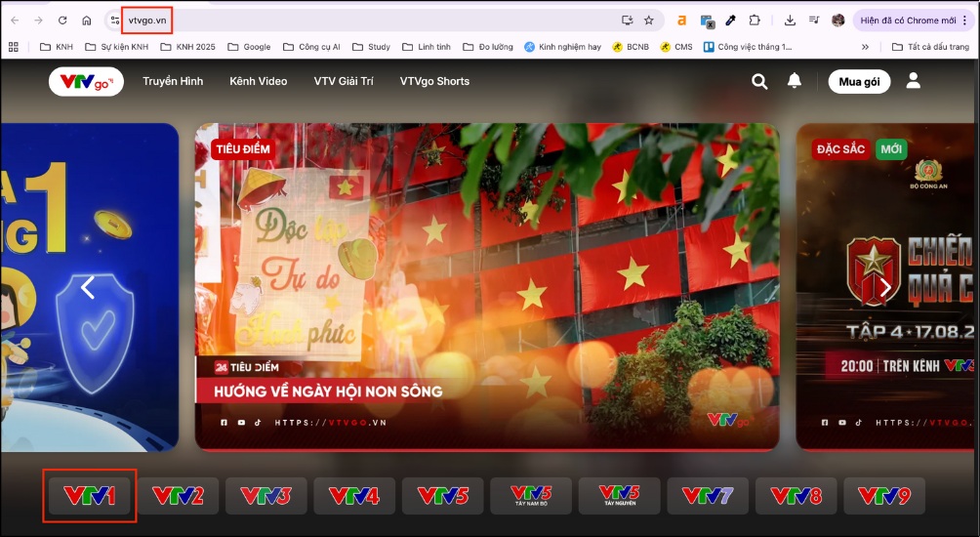980x537 pixels.
Task: Select the VTV3 channel logo
Action: pos(265,496)
